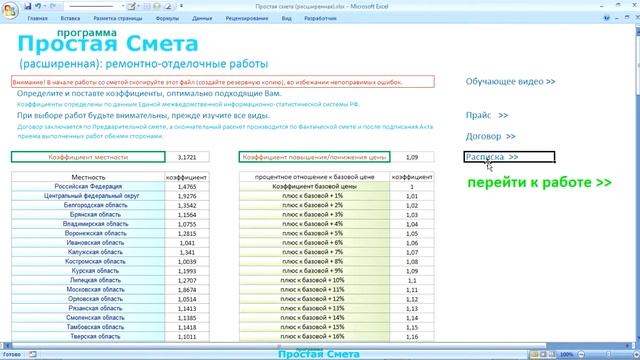Open the Главная ribbon tab
This screenshot has height=360, width=640.
coord(38,18)
